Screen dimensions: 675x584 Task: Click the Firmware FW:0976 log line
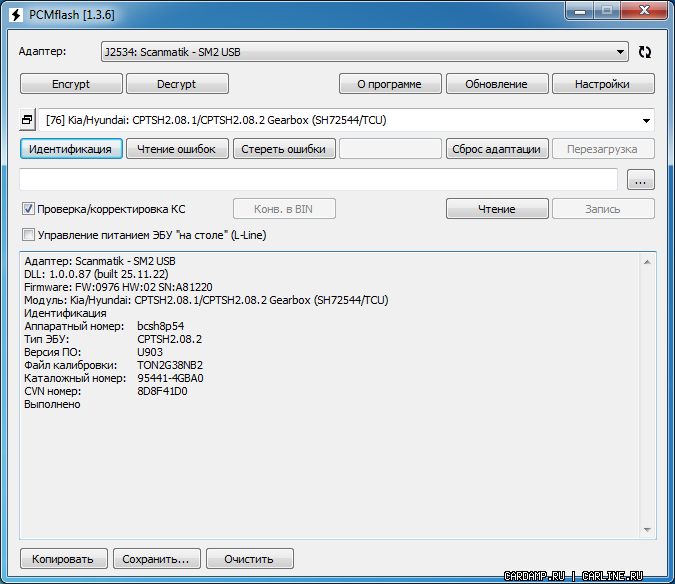[118, 287]
